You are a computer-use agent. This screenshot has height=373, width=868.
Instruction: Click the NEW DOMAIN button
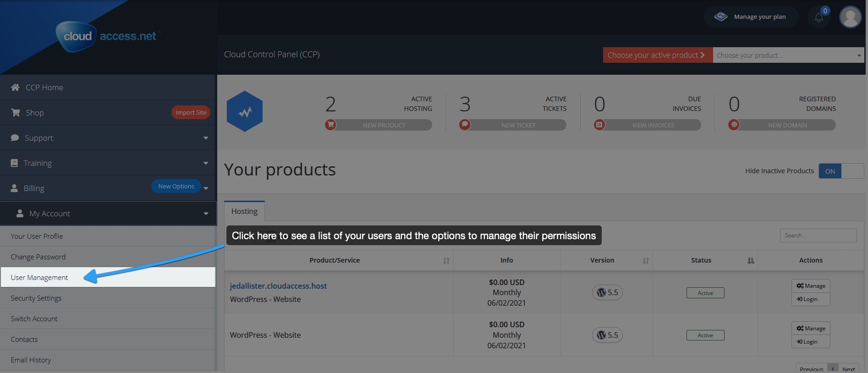pyautogui.click(x=788, y=125)
